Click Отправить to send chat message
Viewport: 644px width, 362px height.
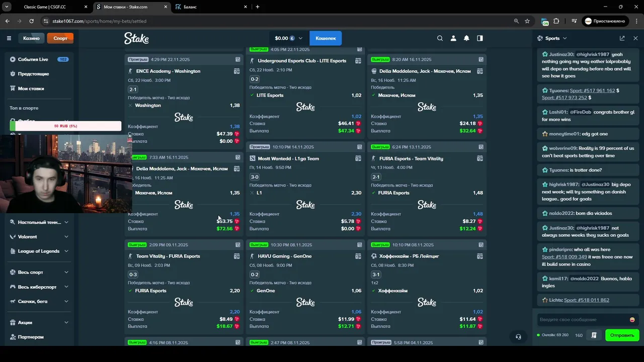[622, 335]
